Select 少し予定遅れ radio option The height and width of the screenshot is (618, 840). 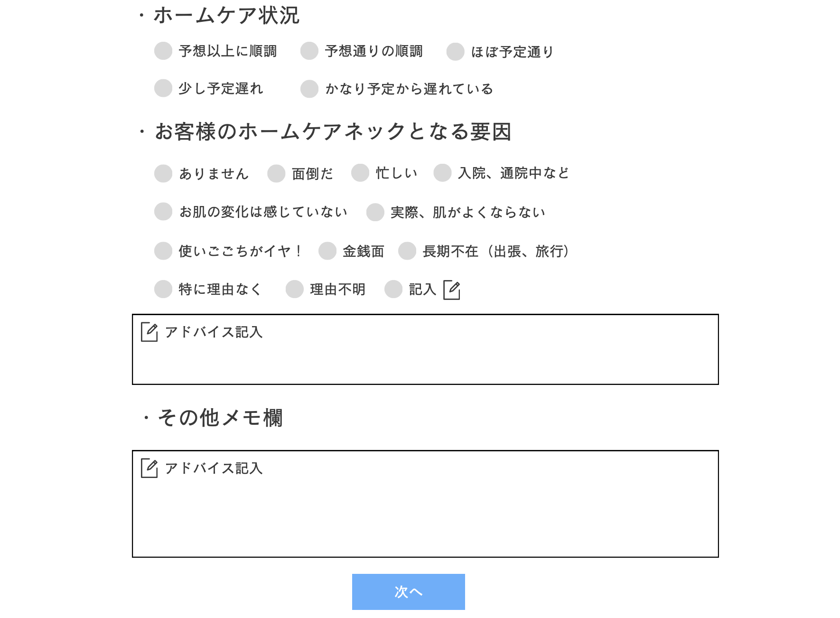pos(163,88)
